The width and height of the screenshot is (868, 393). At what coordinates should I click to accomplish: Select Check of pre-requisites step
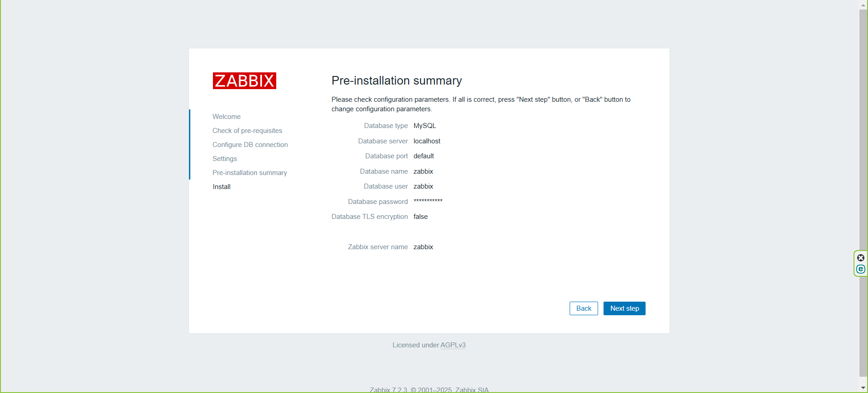coord(247,131)
